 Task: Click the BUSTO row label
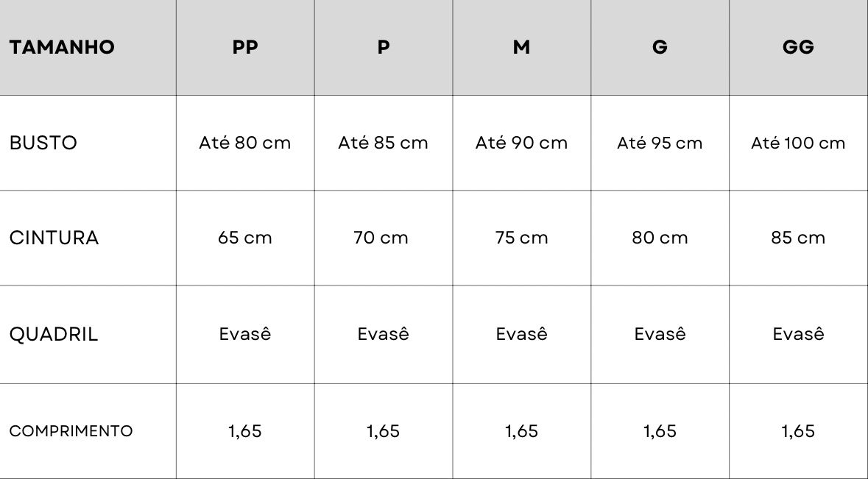click(x=43, y=143)
